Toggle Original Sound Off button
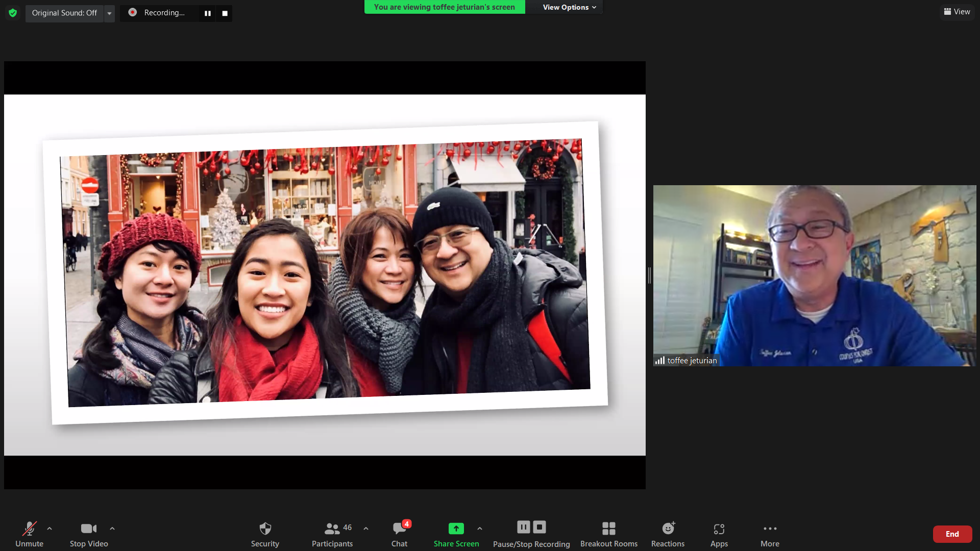Viewport: 980px width, 551px height. [x=64, y=13]
